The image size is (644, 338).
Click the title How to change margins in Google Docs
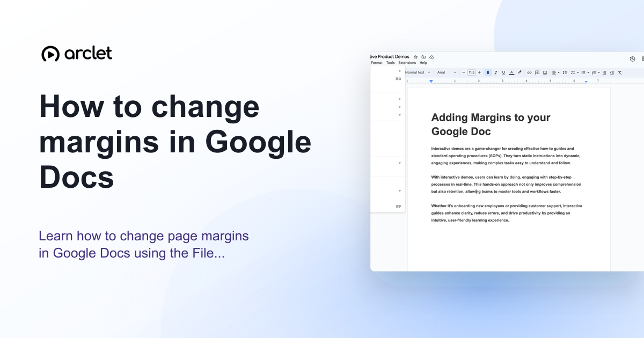click(x=175, y=142)
